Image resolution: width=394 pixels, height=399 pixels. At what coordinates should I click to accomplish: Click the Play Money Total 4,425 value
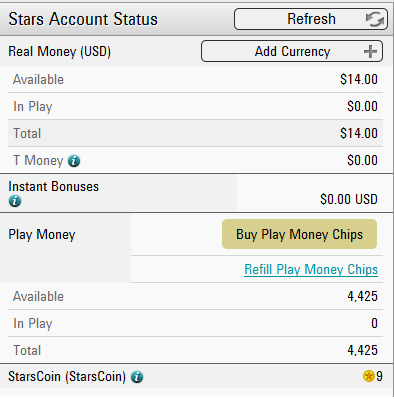[363, 350]
